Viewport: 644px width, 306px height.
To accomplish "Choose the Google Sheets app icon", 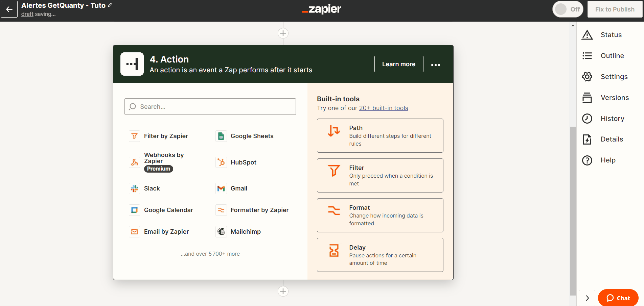I will pyautogui.click(x=221, y=136).
